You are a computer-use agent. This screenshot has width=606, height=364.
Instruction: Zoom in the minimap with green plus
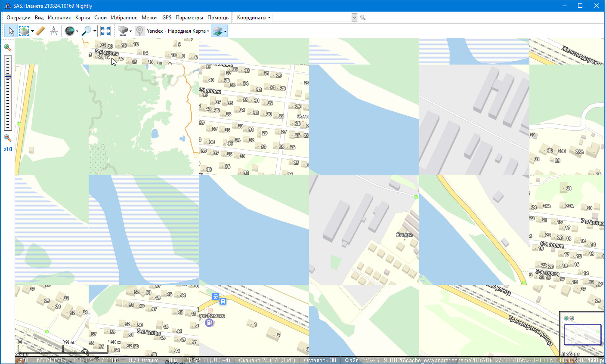[566, 318]
